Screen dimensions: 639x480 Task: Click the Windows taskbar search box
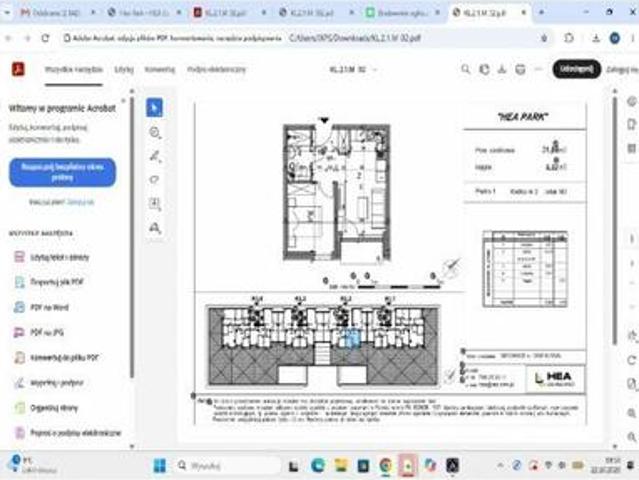pyautogui.click(x=227, y=465)
